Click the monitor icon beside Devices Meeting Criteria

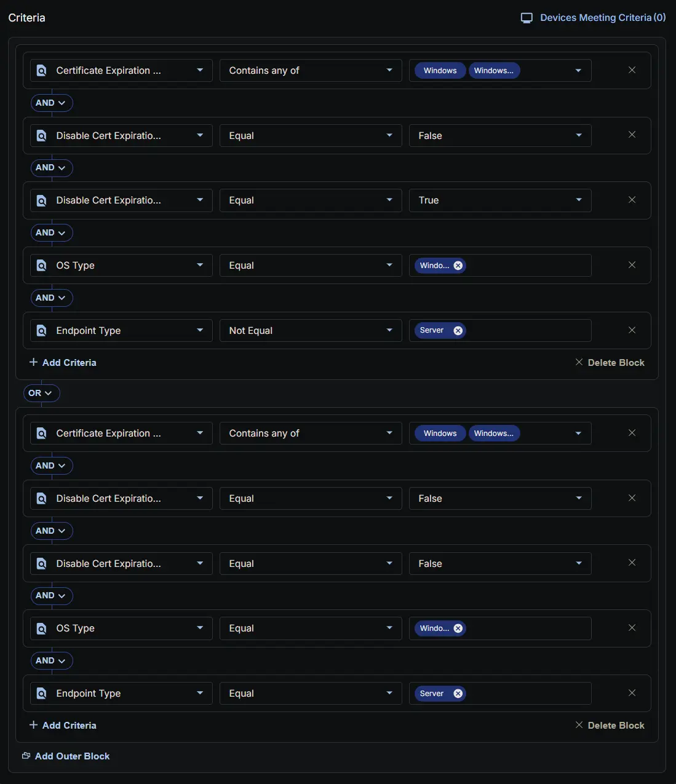[x=527, y=18]
